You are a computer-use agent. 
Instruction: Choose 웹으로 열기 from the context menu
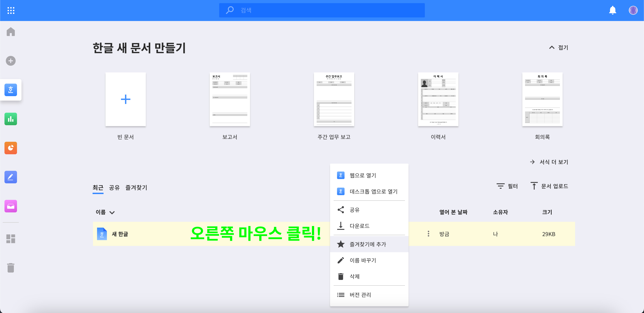point(369,175)
